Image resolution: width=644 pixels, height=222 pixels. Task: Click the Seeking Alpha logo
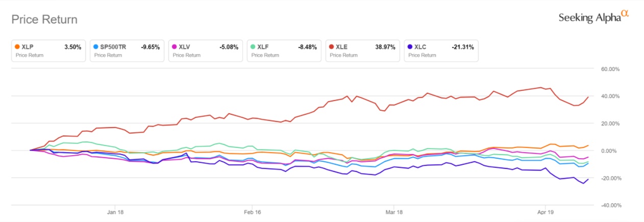pos(593,17)
